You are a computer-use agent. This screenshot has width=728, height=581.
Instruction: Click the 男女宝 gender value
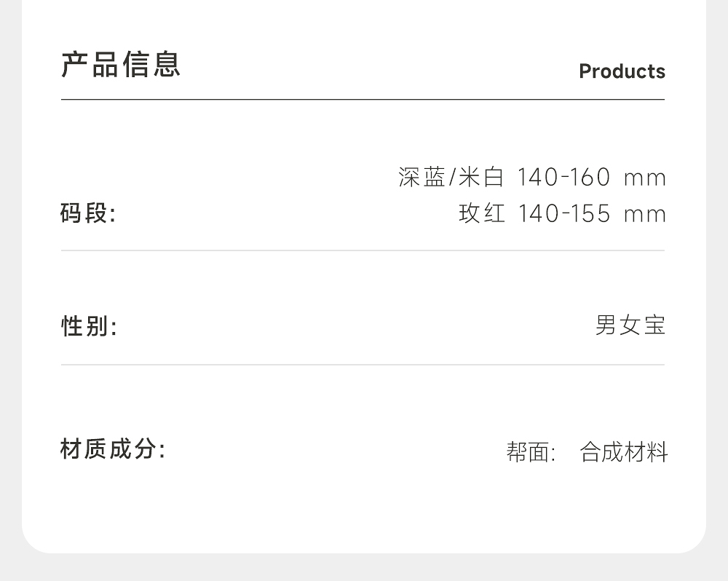(x=630, y=325)
